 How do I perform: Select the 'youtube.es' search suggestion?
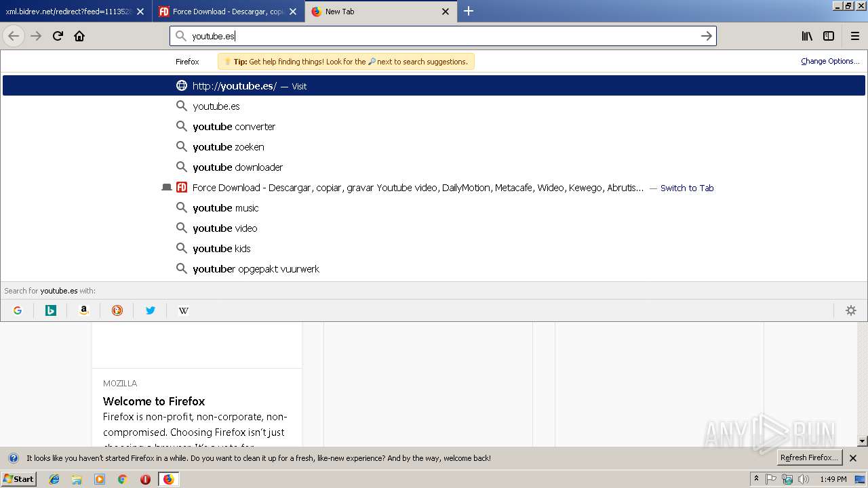pyautogui.click(x=434, y=106)
